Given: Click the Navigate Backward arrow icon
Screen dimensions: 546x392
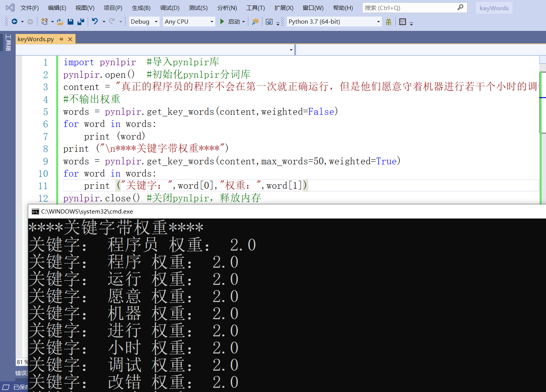Looking at the screenshot, I should click(14, 22).
